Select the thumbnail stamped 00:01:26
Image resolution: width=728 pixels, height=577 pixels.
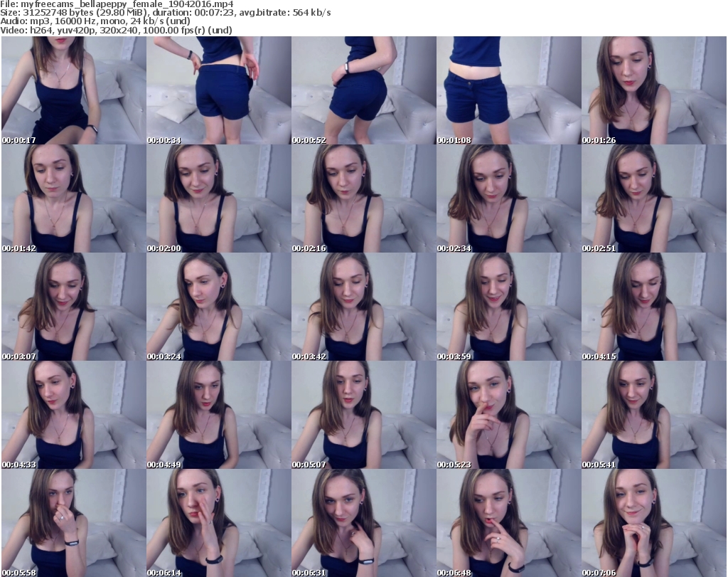(x=654, y=90)
